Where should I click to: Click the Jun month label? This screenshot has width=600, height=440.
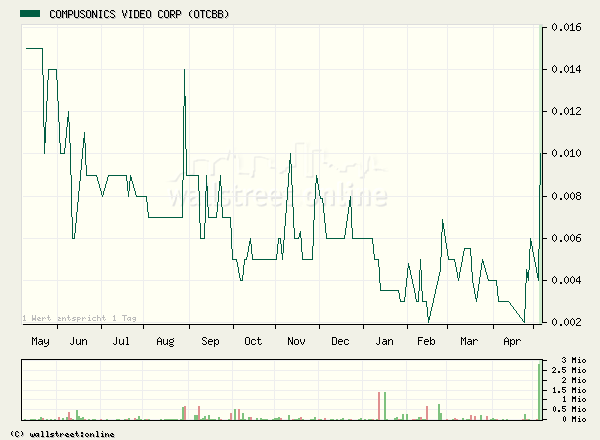click(78, 341)
